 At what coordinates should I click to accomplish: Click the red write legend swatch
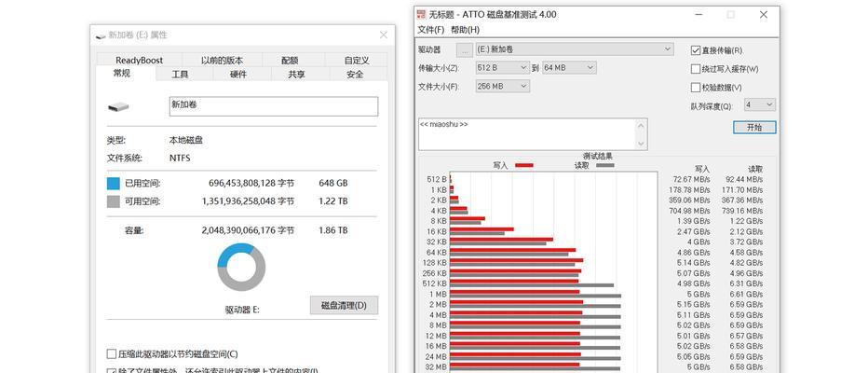point(523,165)
